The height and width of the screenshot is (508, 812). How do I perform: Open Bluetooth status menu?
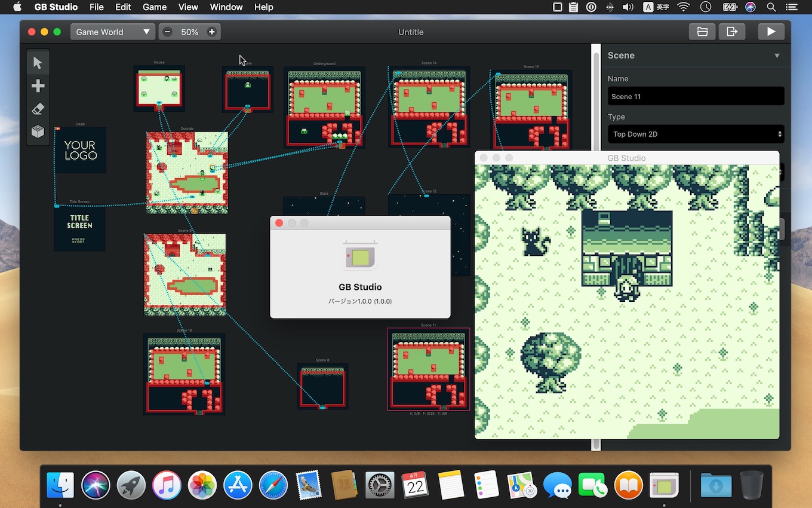coord(610,7)
